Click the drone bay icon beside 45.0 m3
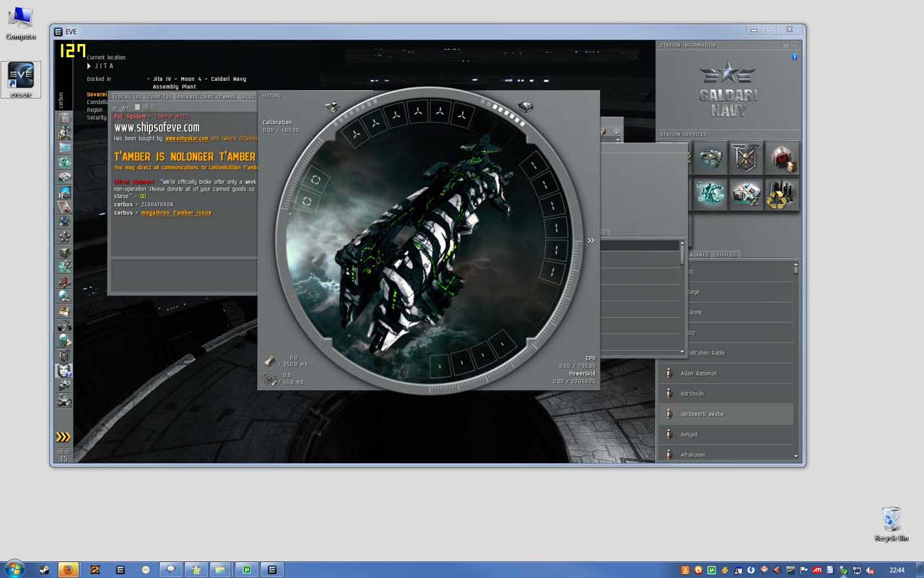This screenshot has height=578, width=924. point(270,379)
